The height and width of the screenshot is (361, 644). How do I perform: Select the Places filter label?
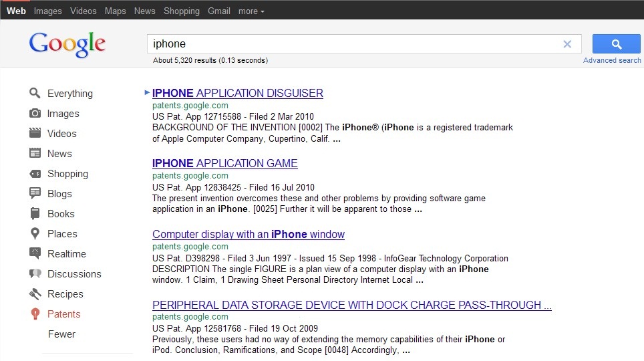pyautogui.click(x=62, y=233)
